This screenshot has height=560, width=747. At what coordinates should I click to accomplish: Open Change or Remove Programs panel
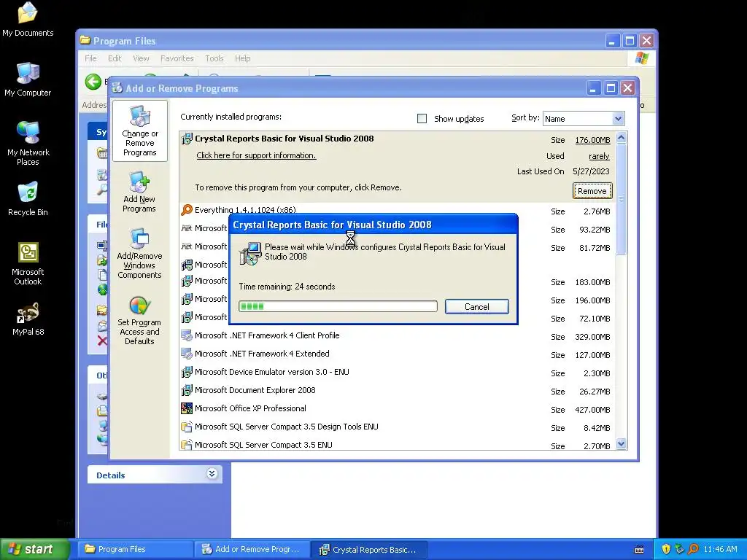[139, 131]
